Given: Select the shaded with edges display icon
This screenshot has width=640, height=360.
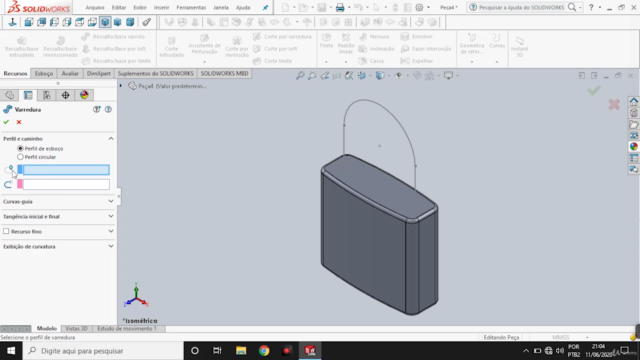Looking at the screenshot, I should click(x=105, y=22).
